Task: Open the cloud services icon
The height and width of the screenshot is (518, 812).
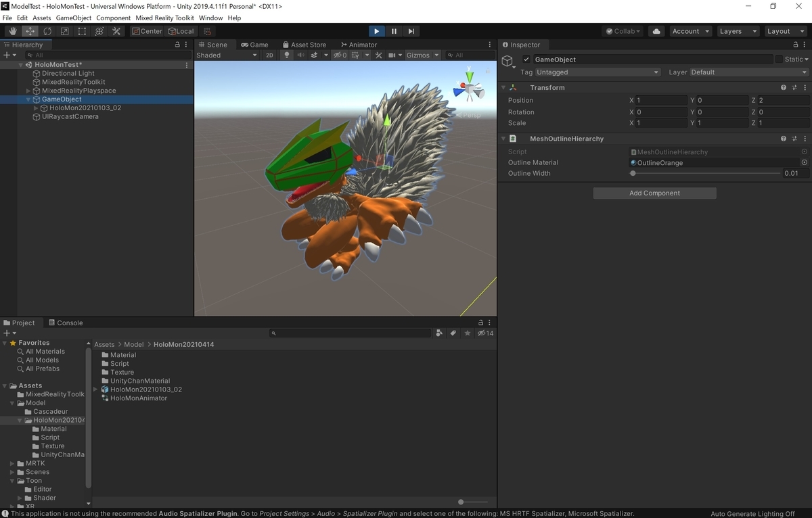Action: tap(656, 31)
